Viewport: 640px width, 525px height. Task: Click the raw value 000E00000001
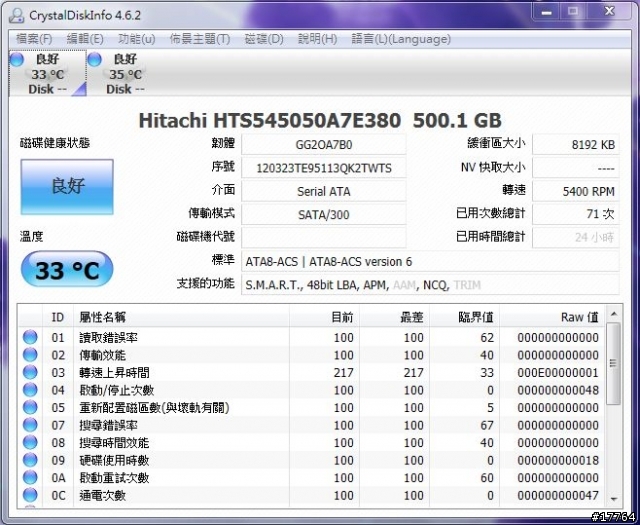pyautogui.click(x=558, y=373)
